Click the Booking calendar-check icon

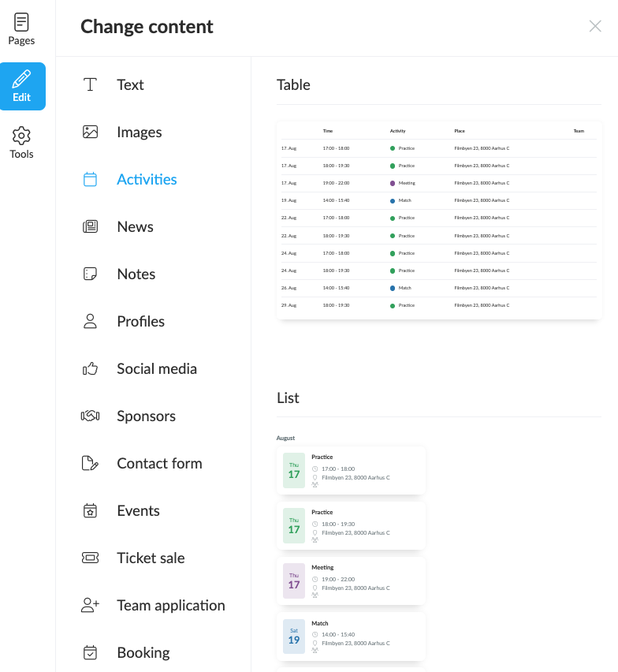pos(90,652)
